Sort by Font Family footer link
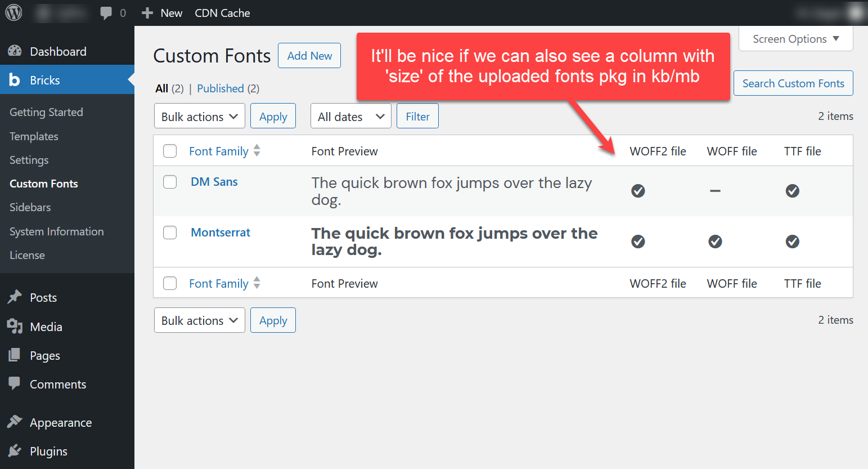This screenshot has width=868, height=469. tap(219, 283)
